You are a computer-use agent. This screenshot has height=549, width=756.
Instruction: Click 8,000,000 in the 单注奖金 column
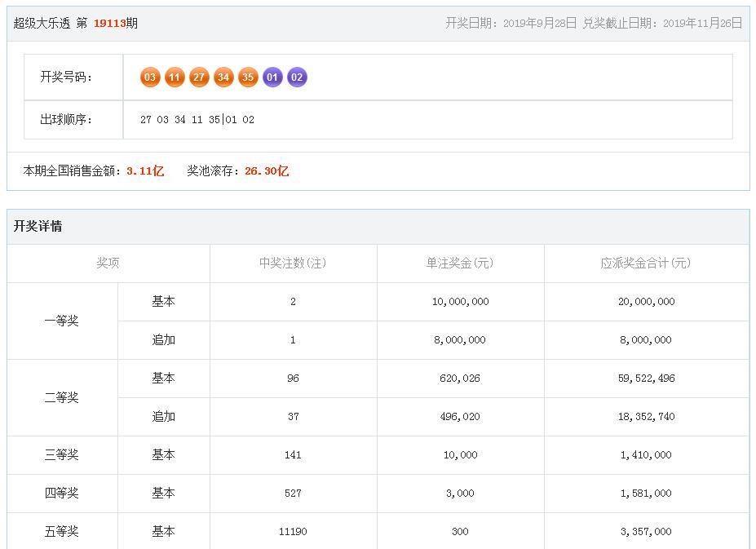[460, 340]
